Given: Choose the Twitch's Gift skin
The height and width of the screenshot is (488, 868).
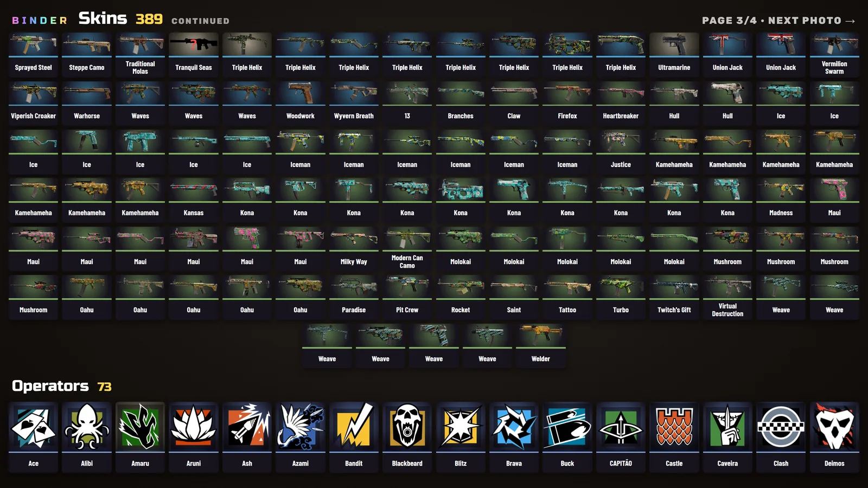Looking at the screenshot, I should [x=674, y=297].
